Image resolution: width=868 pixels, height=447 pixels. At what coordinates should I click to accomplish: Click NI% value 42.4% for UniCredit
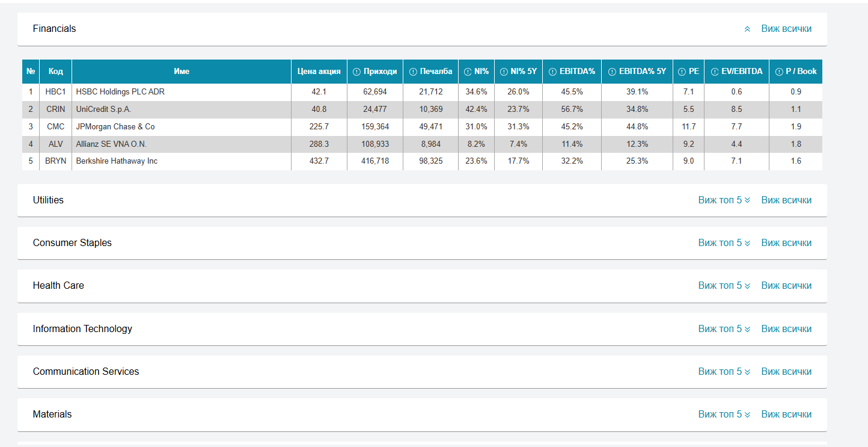[477, 109]
